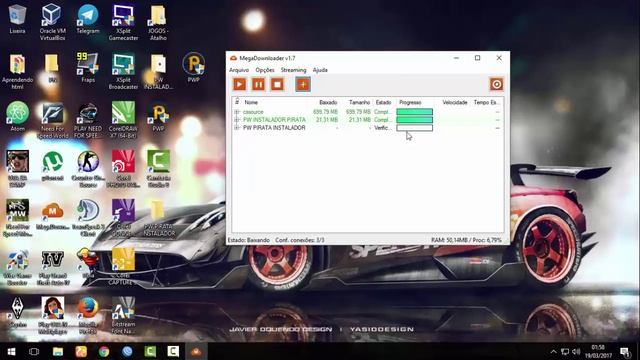Sort by the Baixado column header
The width and height of the screenshot is (640, 360).
(x=328, y=102)
